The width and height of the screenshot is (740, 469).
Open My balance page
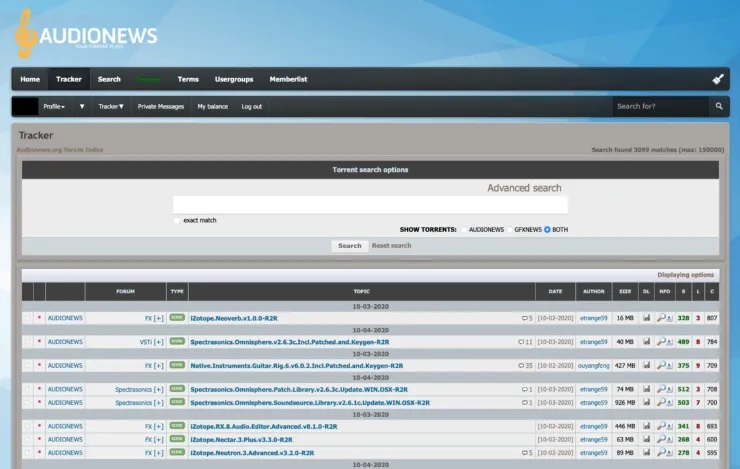pos(212,107)
